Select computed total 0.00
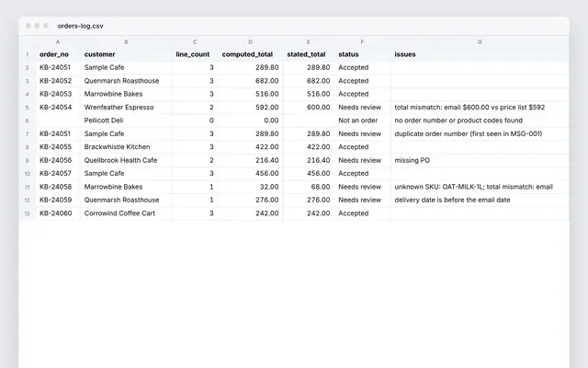The height and width of the screenshot is (368, 588). (x=251, y=121)
